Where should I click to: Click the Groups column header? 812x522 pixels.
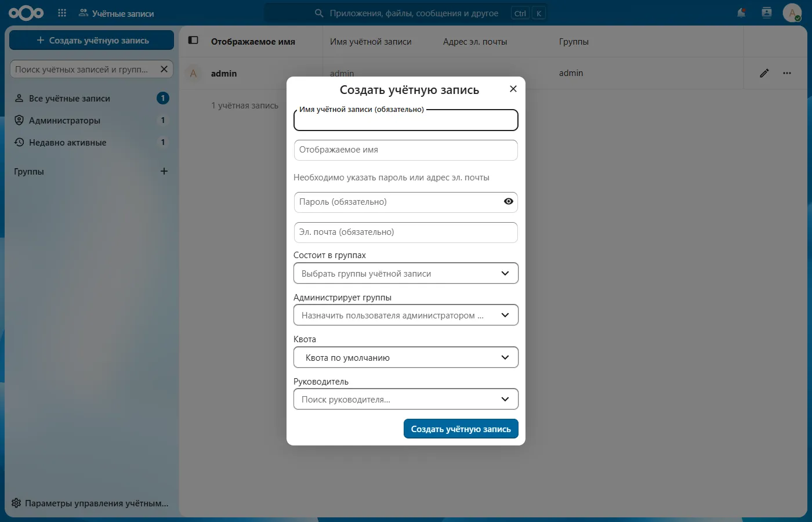[574, 41]
